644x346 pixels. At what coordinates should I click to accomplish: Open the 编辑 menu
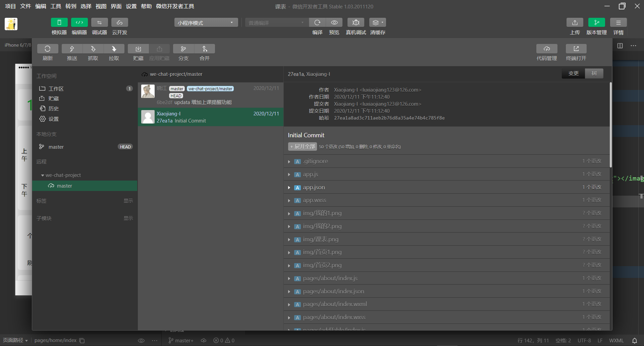click(41, 6)
